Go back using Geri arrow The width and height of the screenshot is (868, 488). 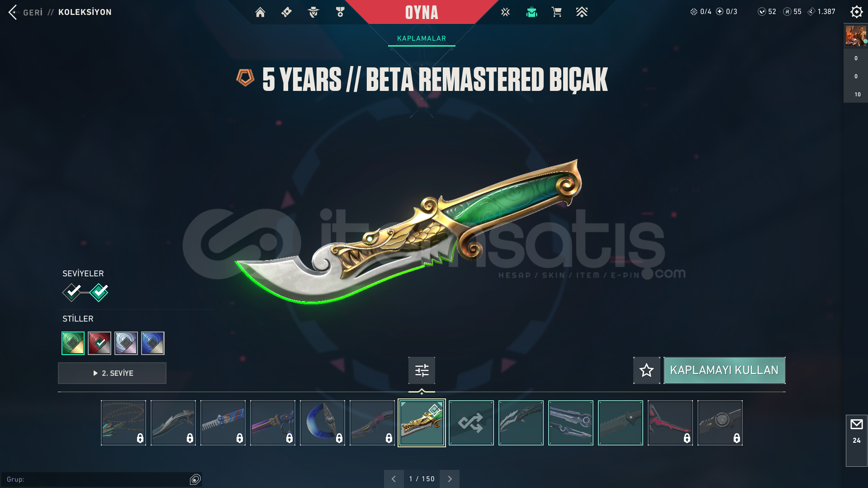(13, 12)
